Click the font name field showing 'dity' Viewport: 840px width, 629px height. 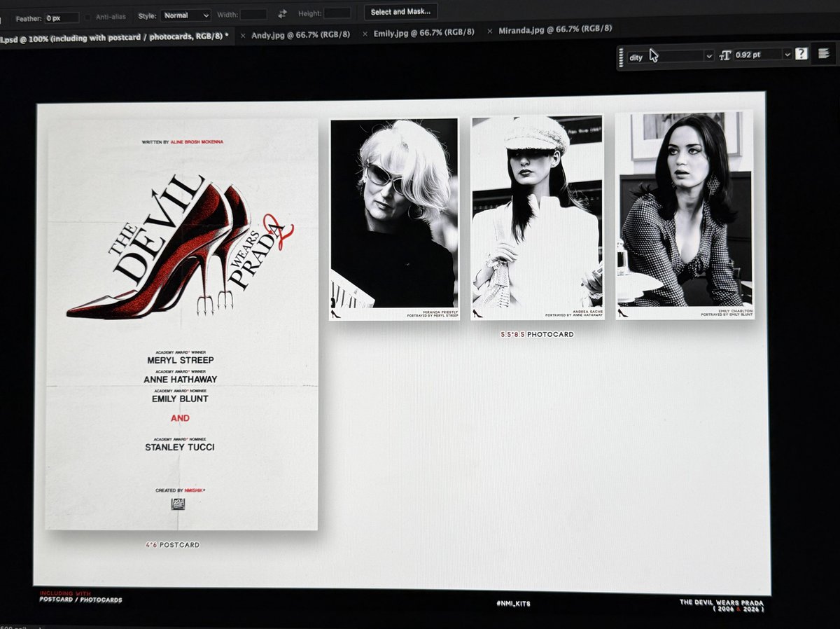[x=665, y=57]
